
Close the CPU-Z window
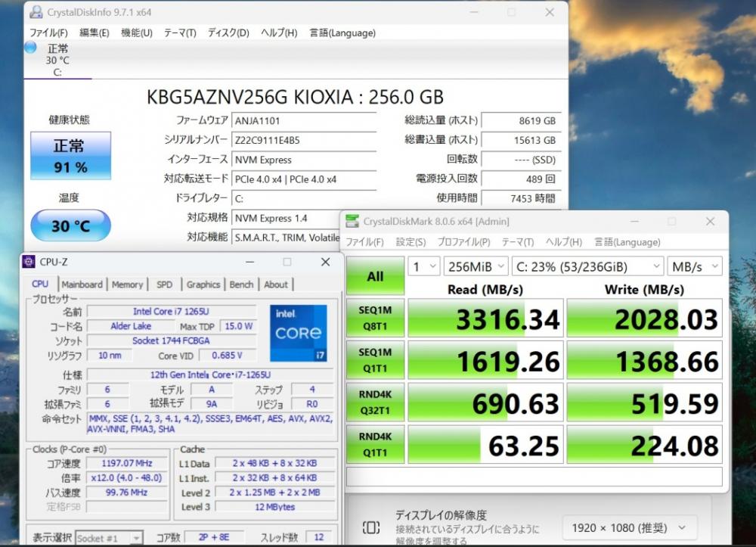pos(325,262)
